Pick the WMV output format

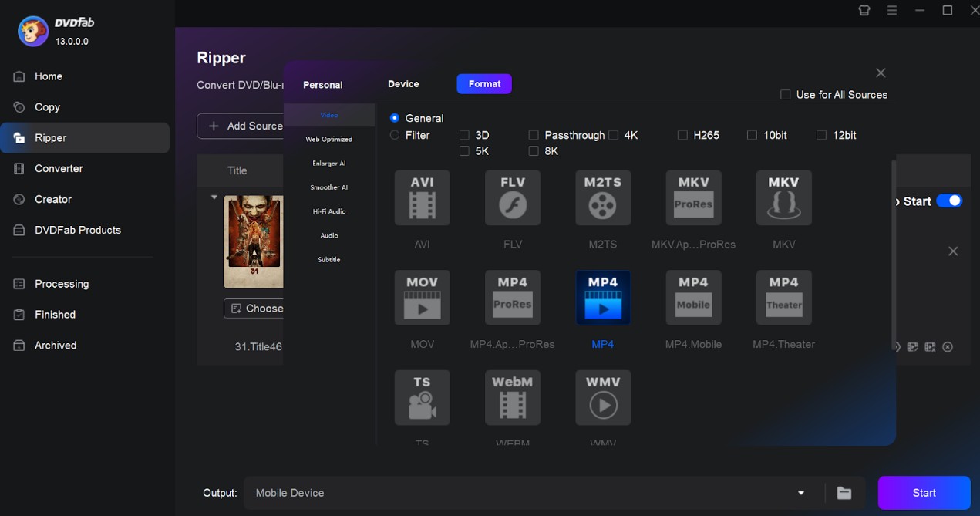(x=602, y=397)
